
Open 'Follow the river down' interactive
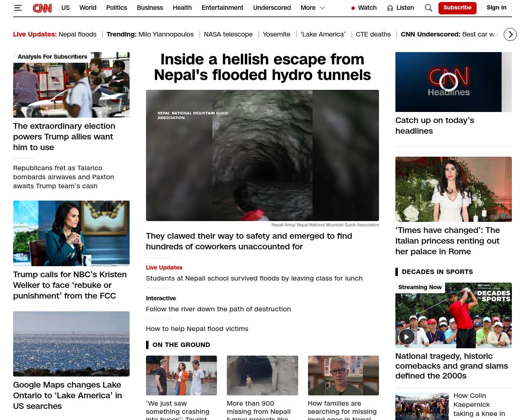(218, 309)
